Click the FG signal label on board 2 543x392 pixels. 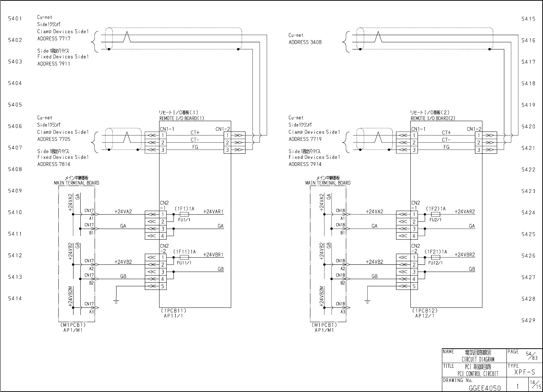tap(446, 147)
